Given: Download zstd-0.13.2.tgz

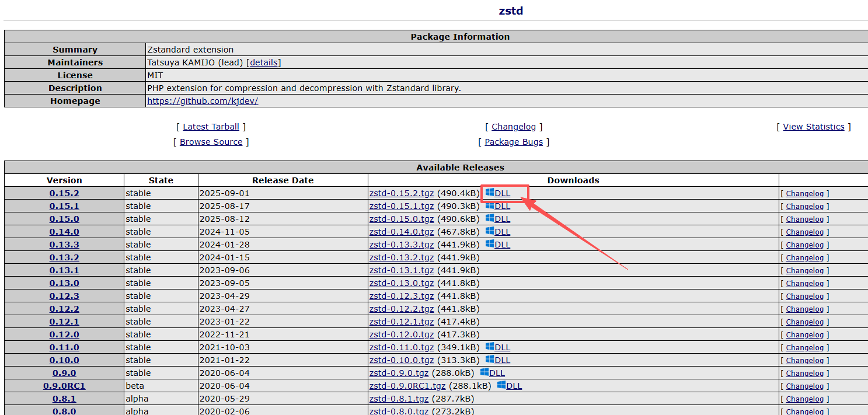Looking at the screenshot, I should [x=402, y=257].
